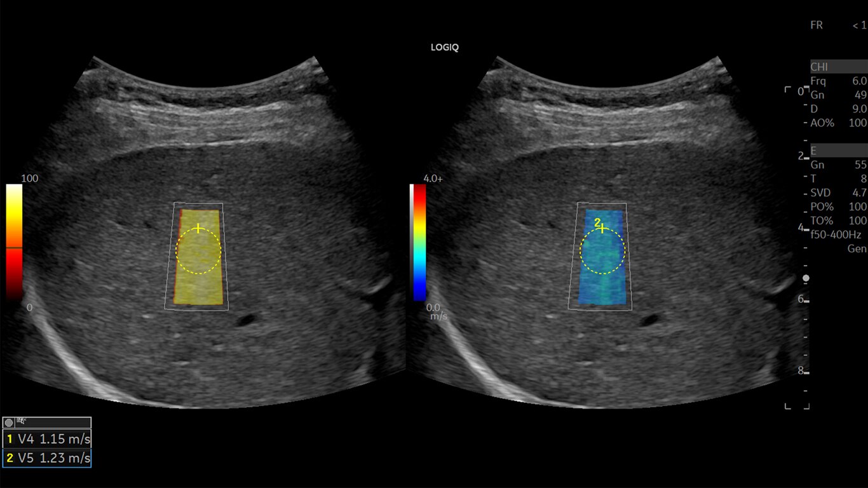The height and width of the screenshot is (488, 868).
Task: Click the Gn 49 gain parameter under CHI
Action: pos(839,95)
